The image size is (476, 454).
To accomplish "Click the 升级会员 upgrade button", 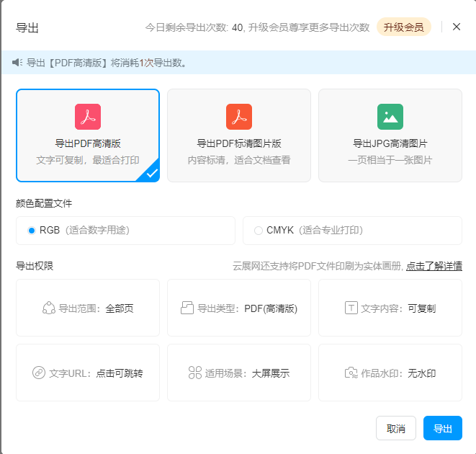I will click(x=403, y=27).
